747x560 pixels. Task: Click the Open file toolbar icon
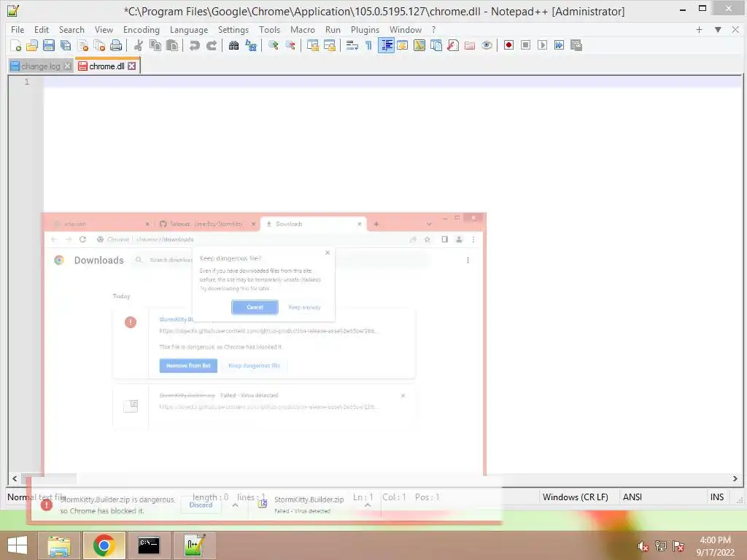[x=32, y=45]
